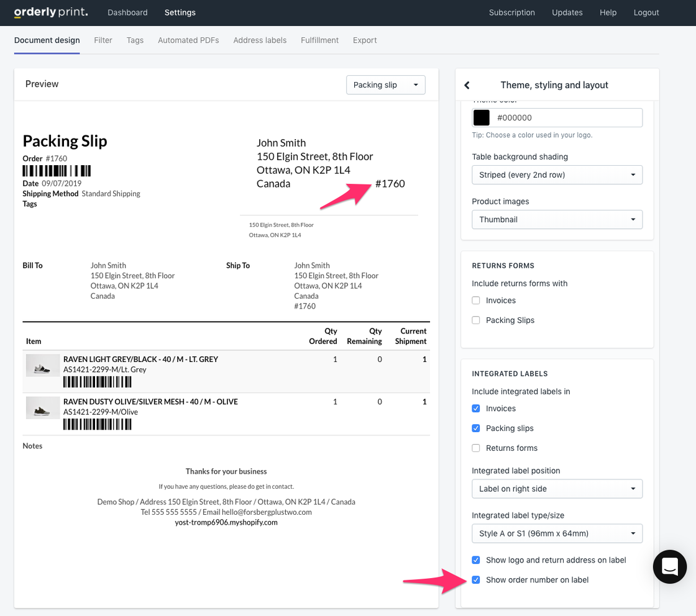Open the Subscription page
Screen dimensions: 696x616
(511, 12)
